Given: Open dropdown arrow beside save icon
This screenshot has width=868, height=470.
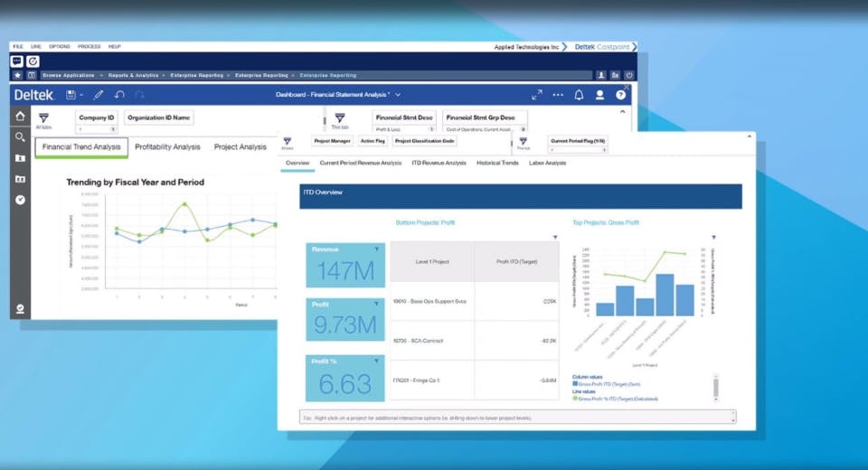Looking at the screenshot, I should tap(81, 95).
